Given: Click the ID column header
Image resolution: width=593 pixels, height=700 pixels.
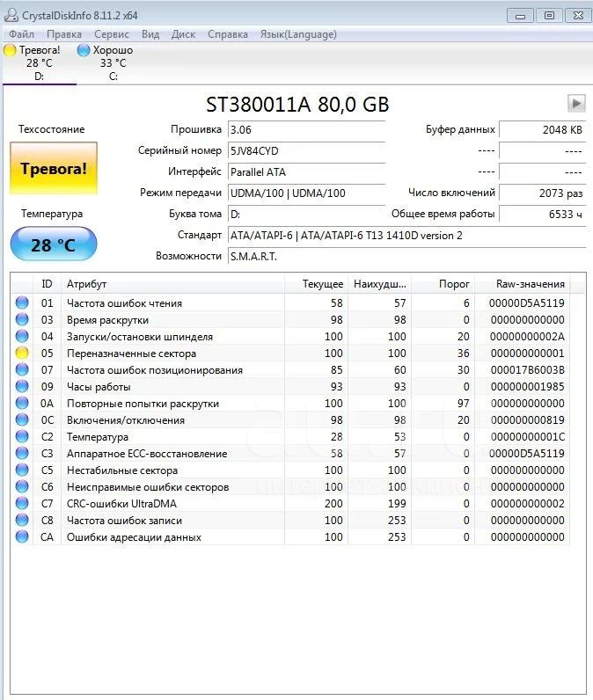Looking at the screenshot, I should 47,283.
